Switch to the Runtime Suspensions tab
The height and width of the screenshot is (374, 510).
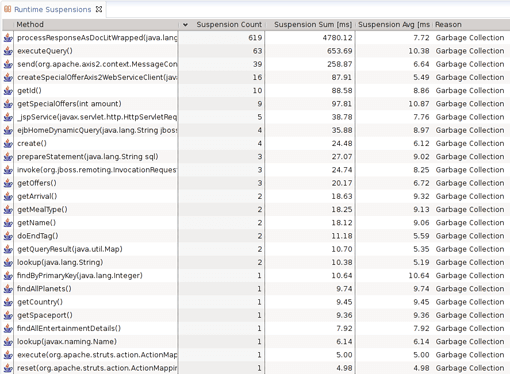52,9
